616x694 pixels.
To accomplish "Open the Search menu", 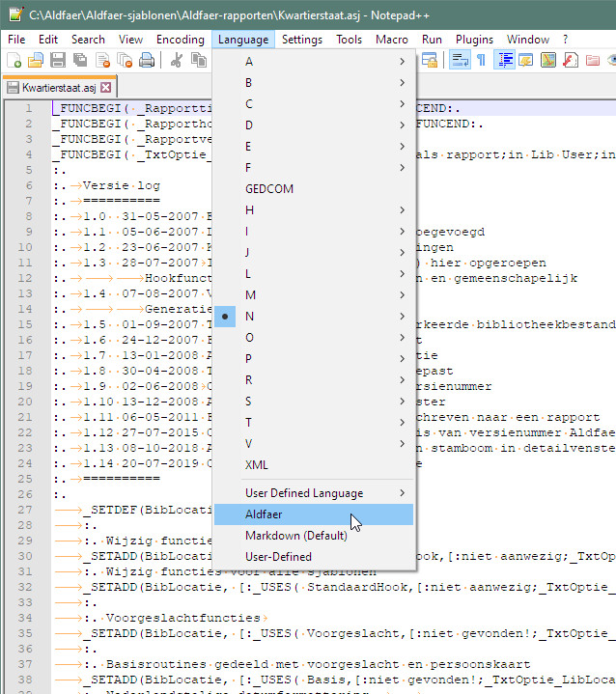I will (88, 40).
